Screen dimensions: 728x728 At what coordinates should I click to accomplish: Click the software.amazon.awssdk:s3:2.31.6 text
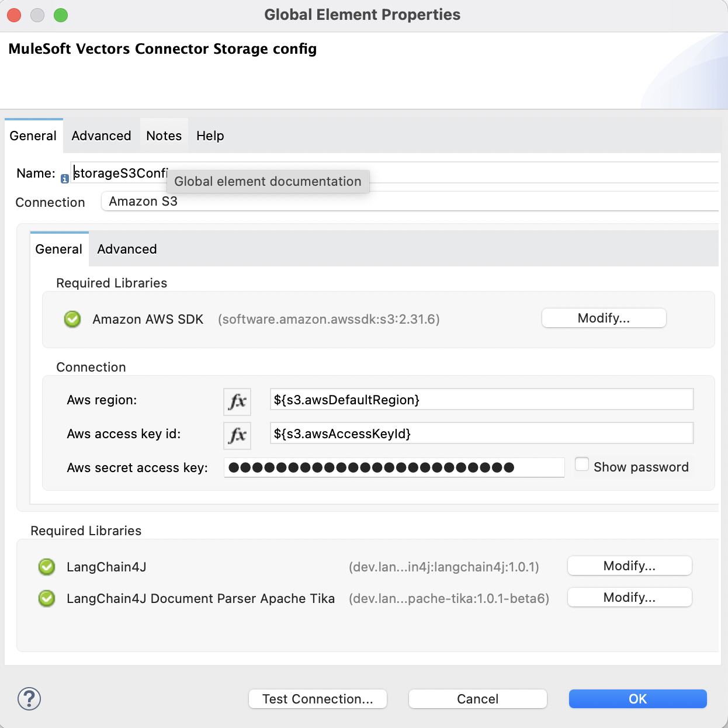pyautogui.click(x=329, y=319)
